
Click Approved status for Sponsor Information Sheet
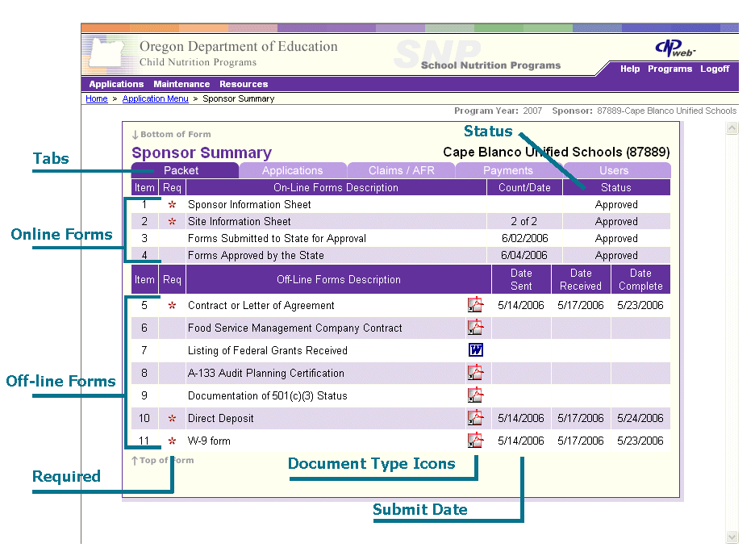pyautogui.click(x=616, y=205)
